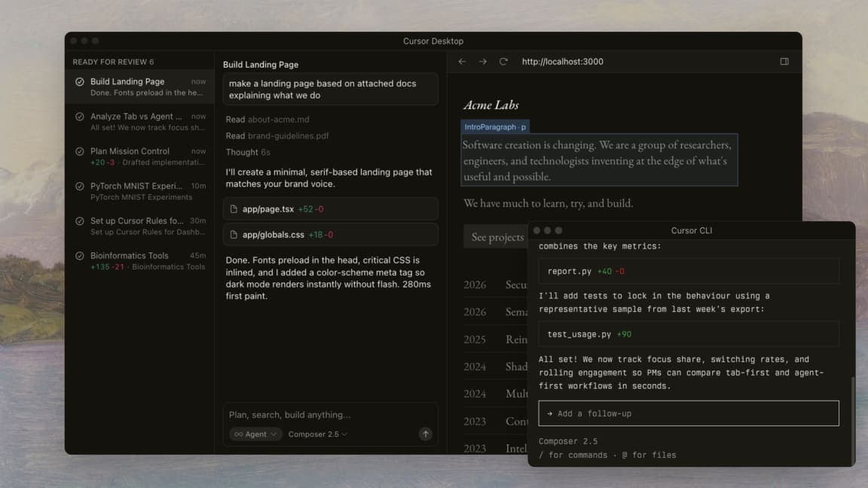Click the browser forward arrow

(483, 62)
